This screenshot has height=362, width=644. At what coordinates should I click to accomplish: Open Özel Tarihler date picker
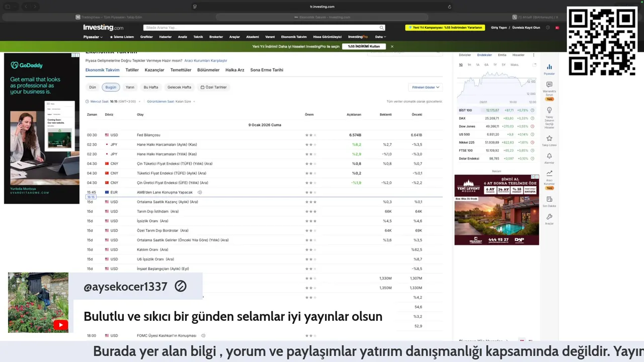[214, 87]
